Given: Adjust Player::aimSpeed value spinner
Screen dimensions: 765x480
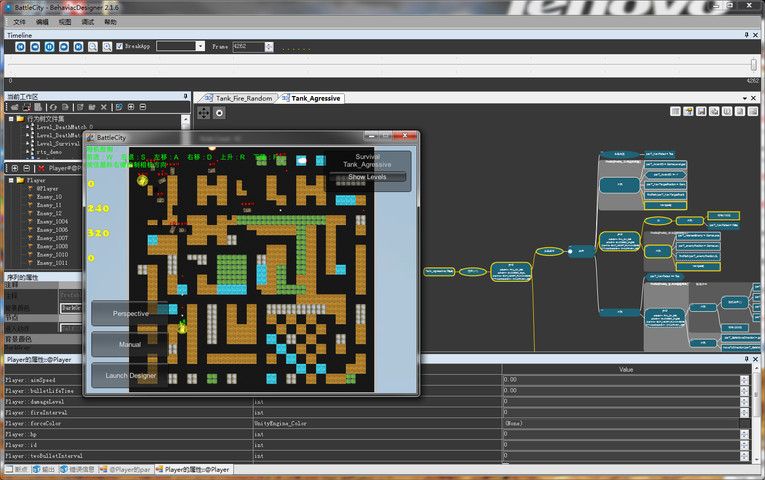Looking at the screenshot, I should click(x=744, y=380).
